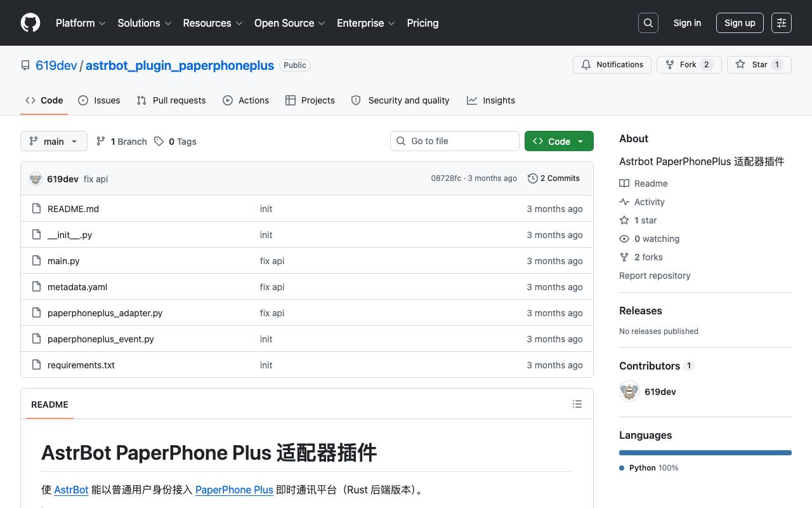The width and height of the screenshot is (812, 508).
Task: Click the Python 100% language link
Action: coord(649,468)
